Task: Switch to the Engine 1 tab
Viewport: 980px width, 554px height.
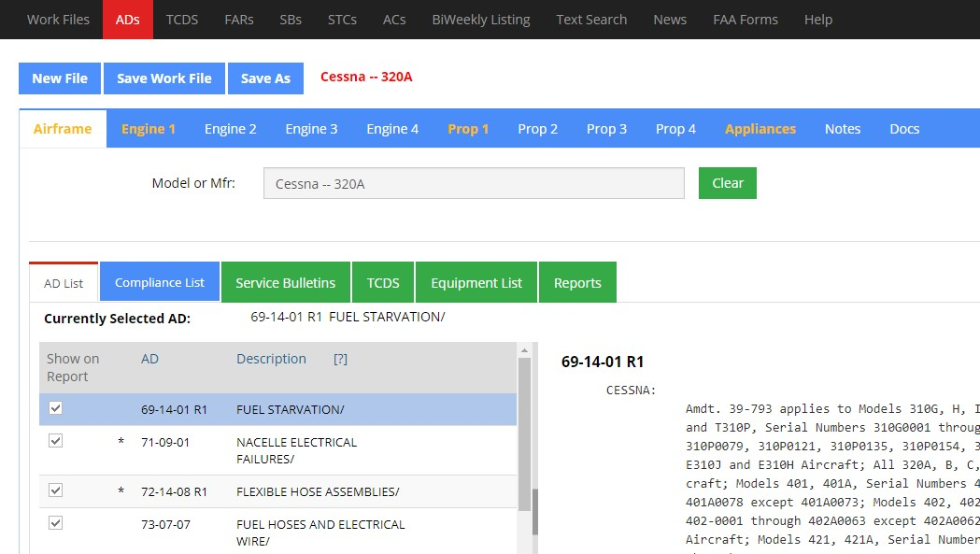Action: 148,129
